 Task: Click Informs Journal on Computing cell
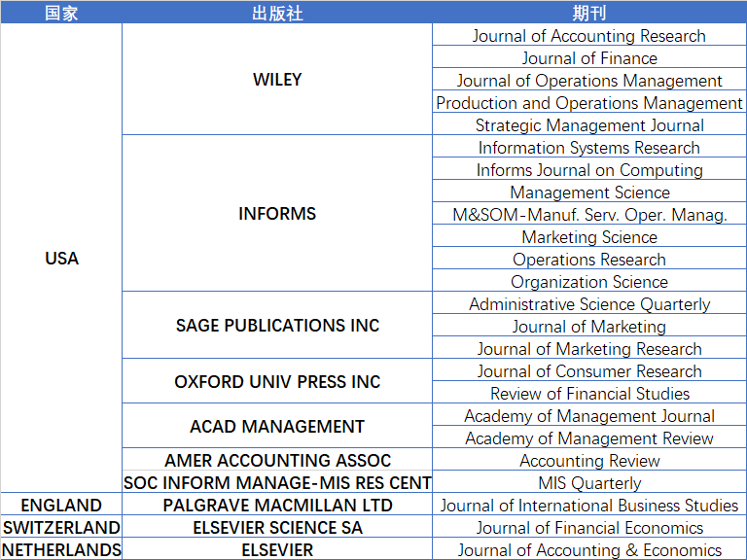589,169
